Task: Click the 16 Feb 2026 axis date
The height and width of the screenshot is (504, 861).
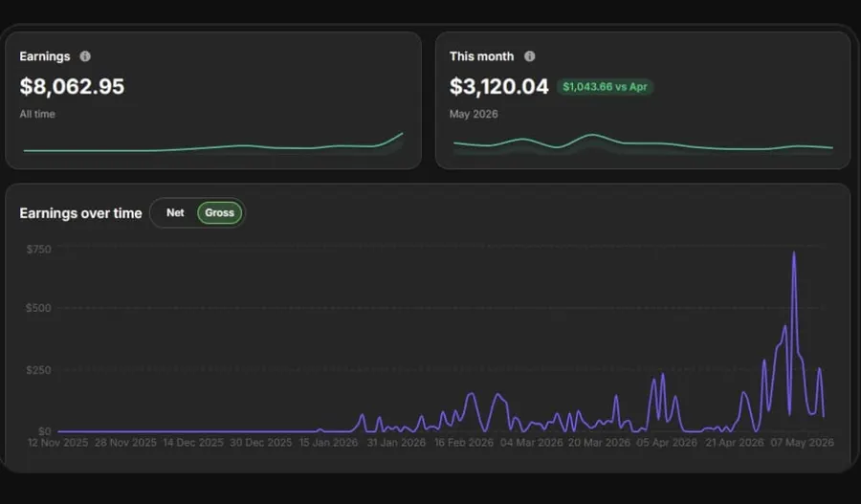Action: 464,443
